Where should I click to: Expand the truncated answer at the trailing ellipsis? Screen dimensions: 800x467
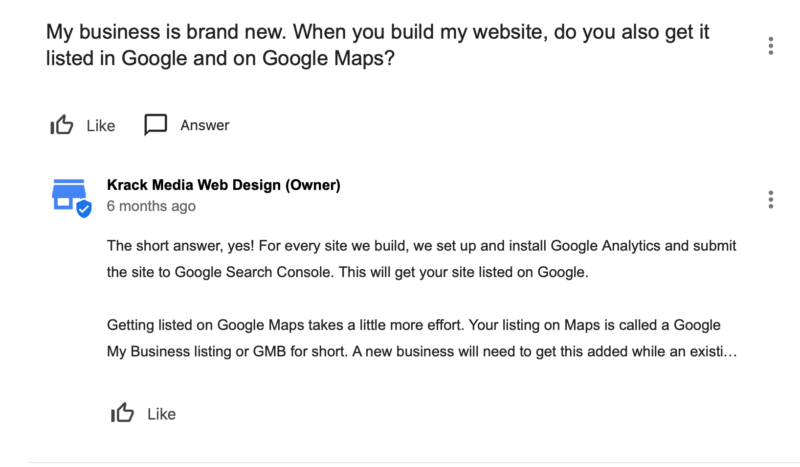click(x=728, y=353)
